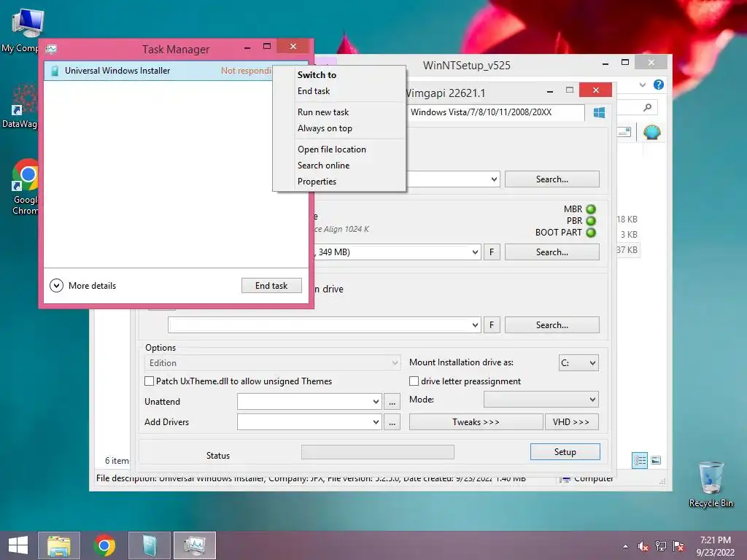Switch Explorer to details view icon
The width and height of the screenshot is (747, 560).
(x=640, y=461)
